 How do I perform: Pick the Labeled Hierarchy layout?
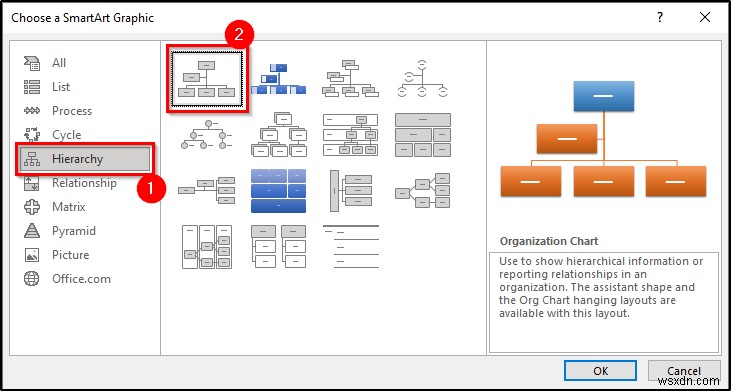point(351,134)
